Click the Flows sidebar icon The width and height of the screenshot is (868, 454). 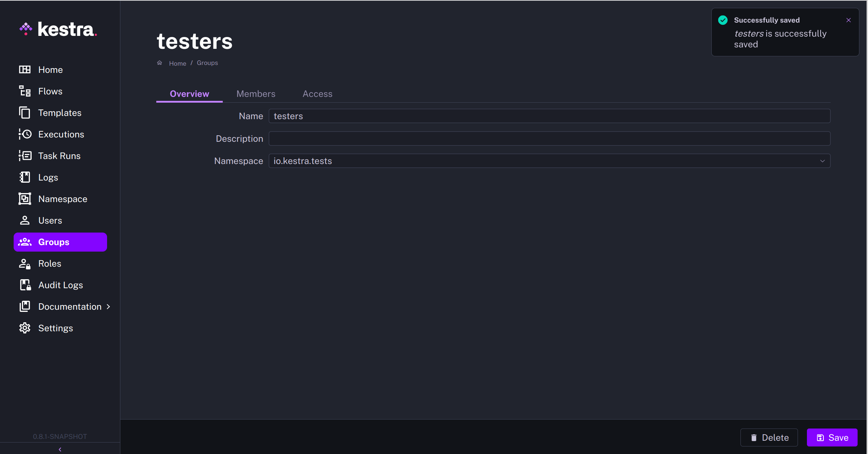click(x=25, y=91)
